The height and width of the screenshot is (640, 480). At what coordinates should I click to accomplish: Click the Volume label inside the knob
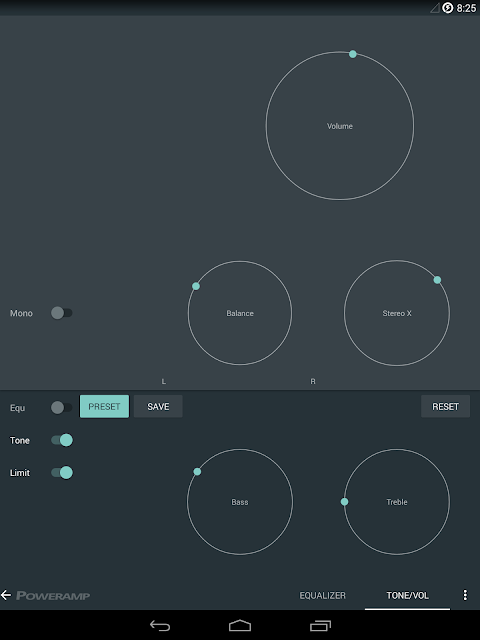point(340,126)
